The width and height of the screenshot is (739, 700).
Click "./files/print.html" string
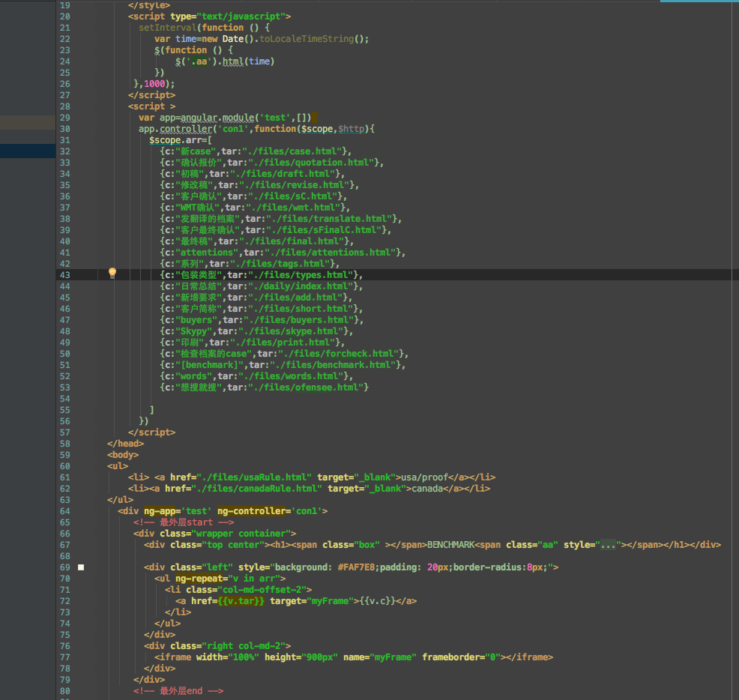(283, 343)
